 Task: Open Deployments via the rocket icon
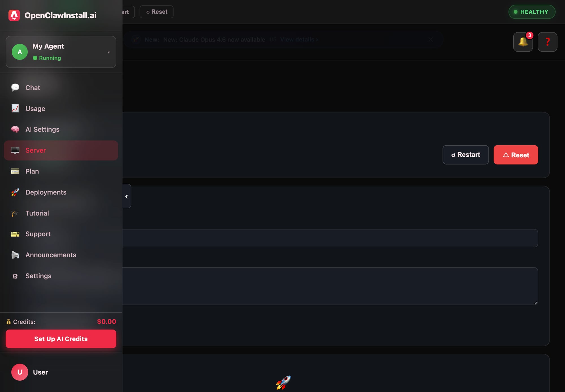[15, 192]
